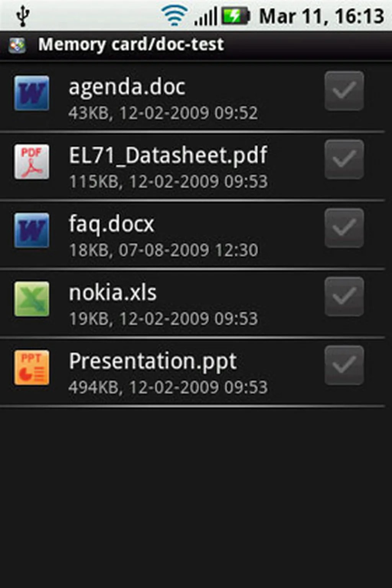Check the box next to faq.docx
This screenshot has height=588, width=392.
pos(344,228)
